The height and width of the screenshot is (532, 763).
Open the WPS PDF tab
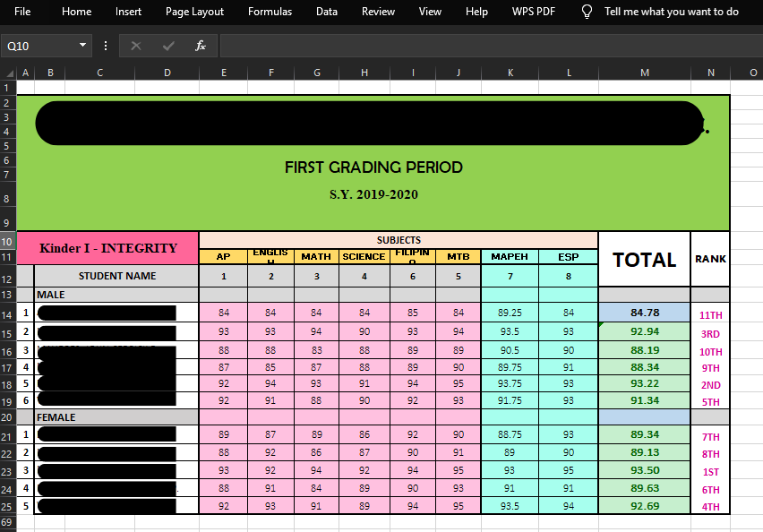coord(534,12)
